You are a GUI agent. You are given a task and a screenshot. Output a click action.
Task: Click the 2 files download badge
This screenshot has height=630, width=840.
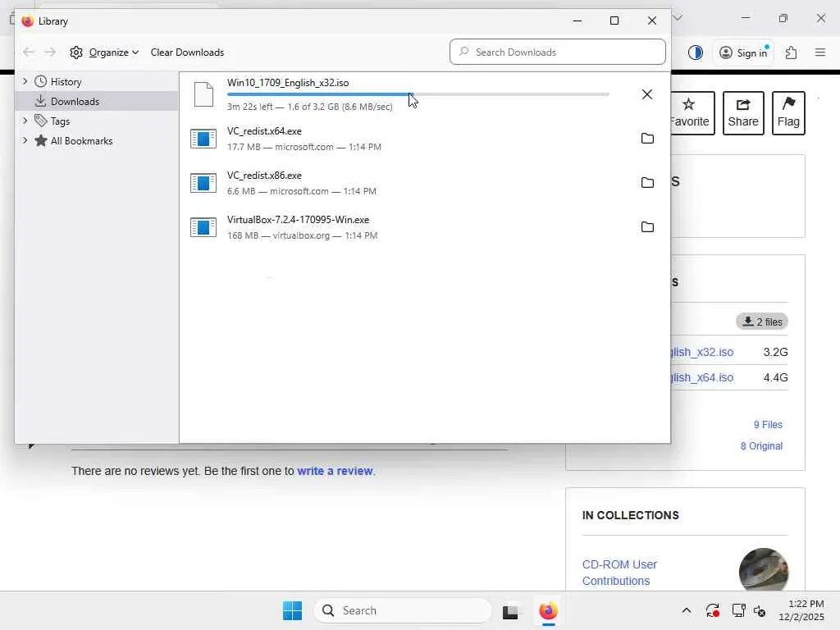point(762,322)
